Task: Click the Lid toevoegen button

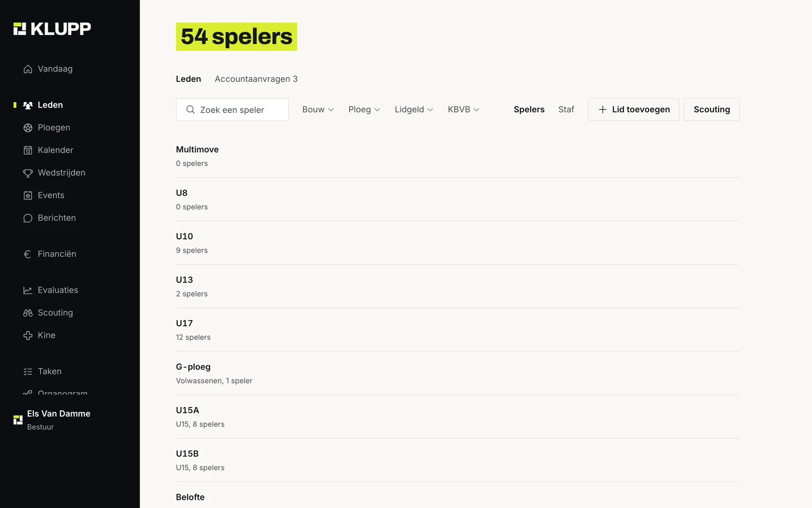Action: click(x=633, y=110)
